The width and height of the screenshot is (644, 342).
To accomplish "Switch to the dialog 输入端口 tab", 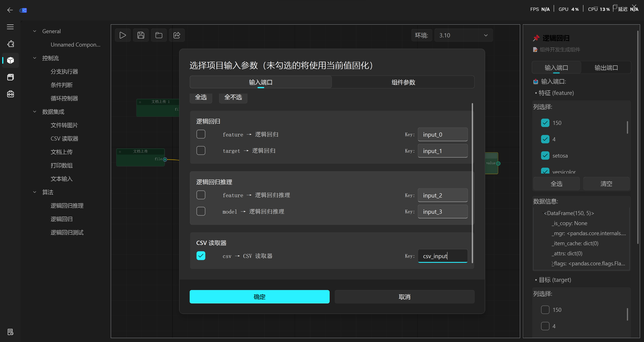I will pos(261,82).
